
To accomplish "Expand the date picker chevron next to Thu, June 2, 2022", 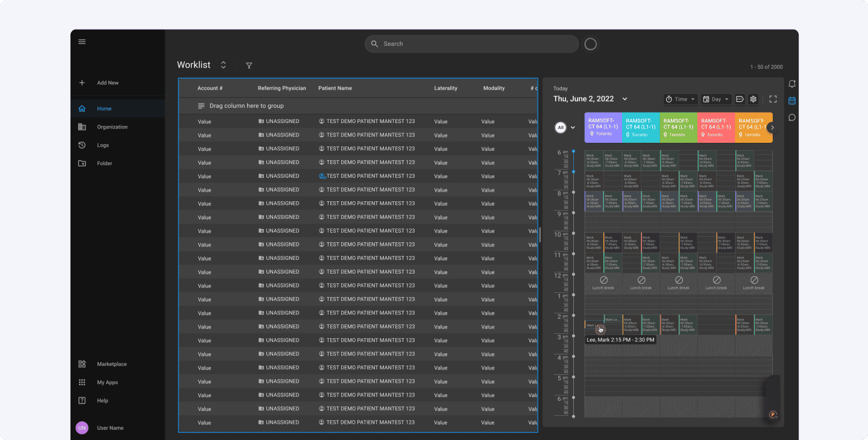I will tap(625, 99).
